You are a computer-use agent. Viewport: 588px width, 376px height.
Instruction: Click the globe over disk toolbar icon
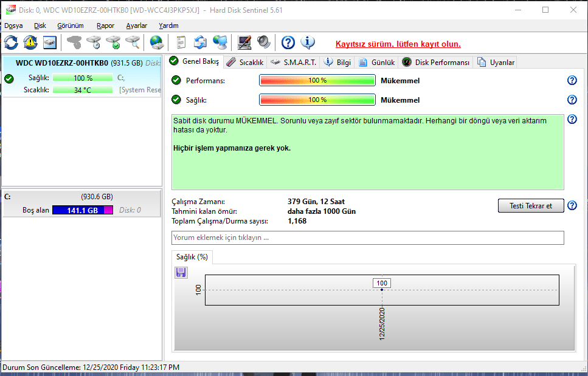pos(156,43)
